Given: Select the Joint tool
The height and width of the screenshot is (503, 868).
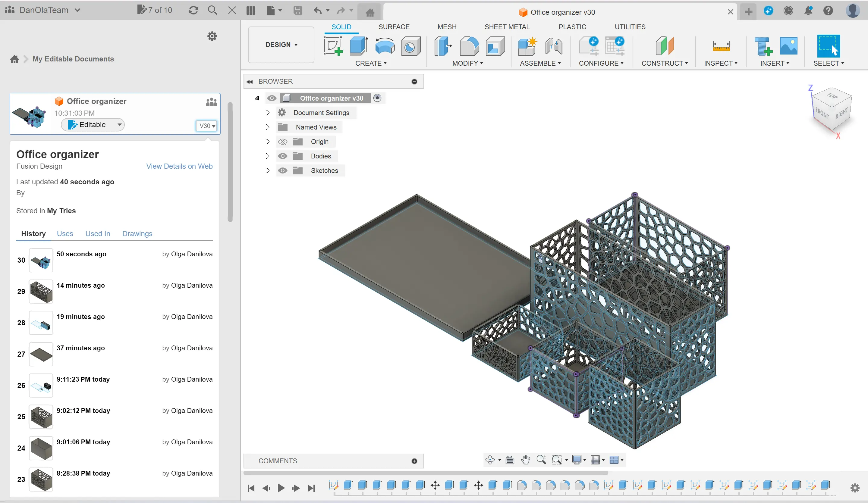Looking at the screenshot, I should (x=554, y=46).
